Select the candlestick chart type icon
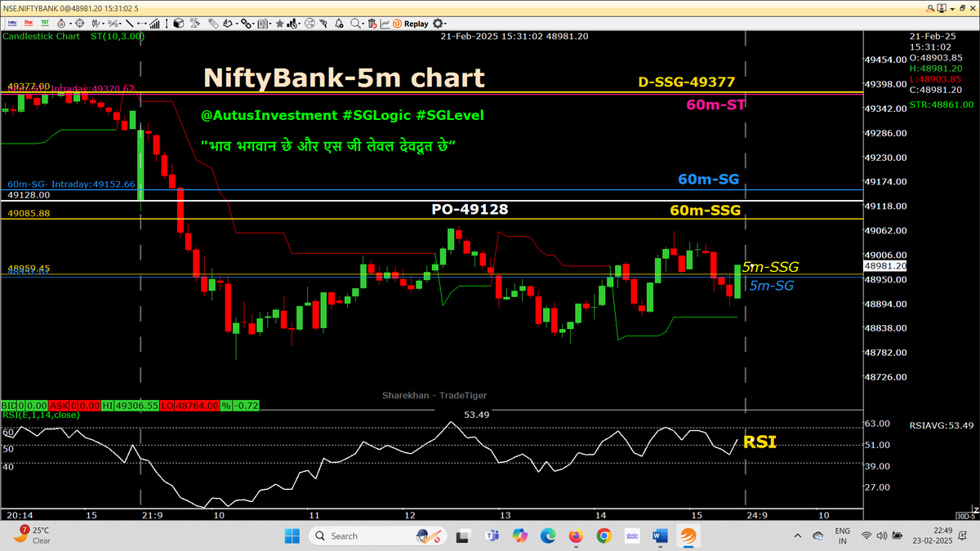980x551 pixels. (96, 24)
